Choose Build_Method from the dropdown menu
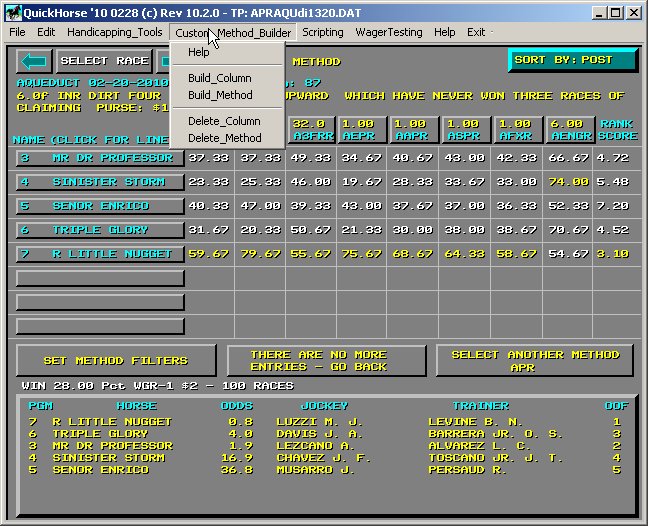 pos(220,95)
